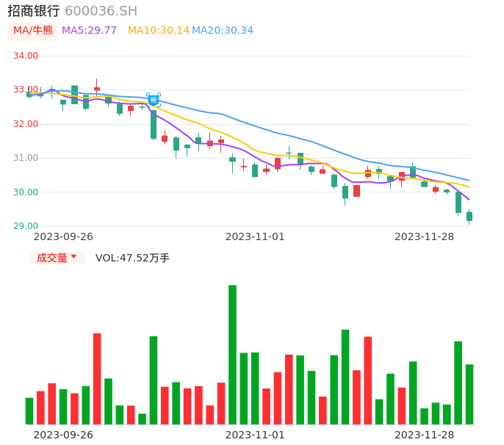This screenshot has width=504, height=445.
Task: Click the 2023-11-01 date under volume chart
Action: [255, 435]
